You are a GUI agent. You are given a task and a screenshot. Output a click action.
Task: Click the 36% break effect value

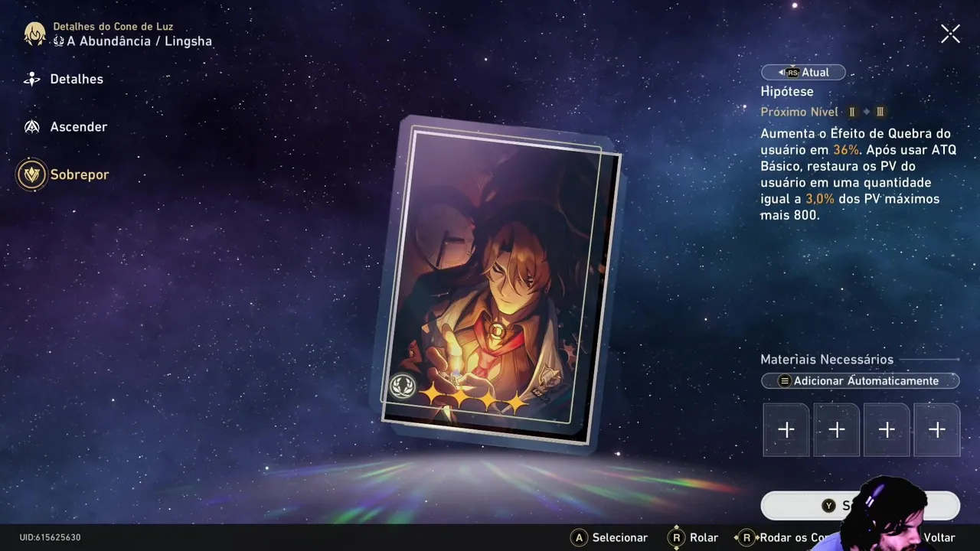pos(846,150)
